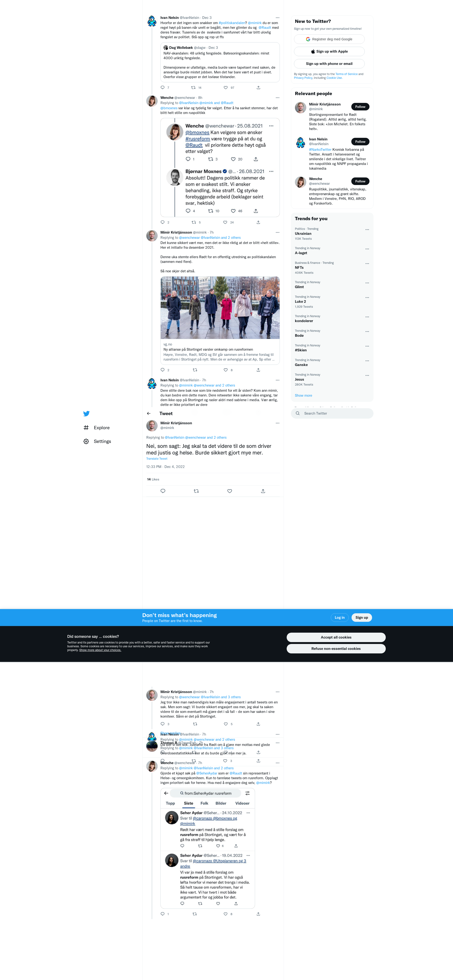Open options for Luke 2 trend

pos(367,298)
